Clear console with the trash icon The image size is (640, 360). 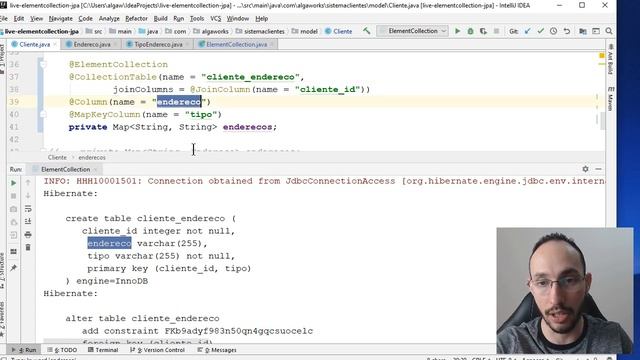click(x=28, y=247)
